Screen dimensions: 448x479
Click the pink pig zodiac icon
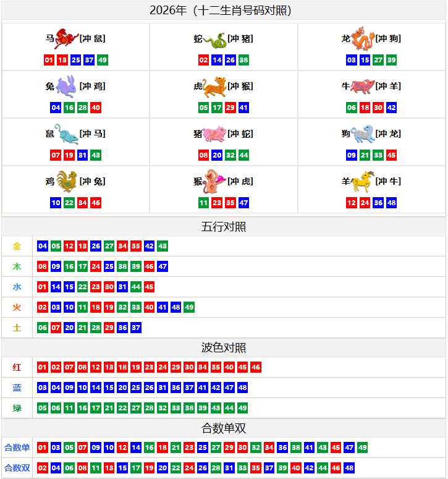pos(214,134)
